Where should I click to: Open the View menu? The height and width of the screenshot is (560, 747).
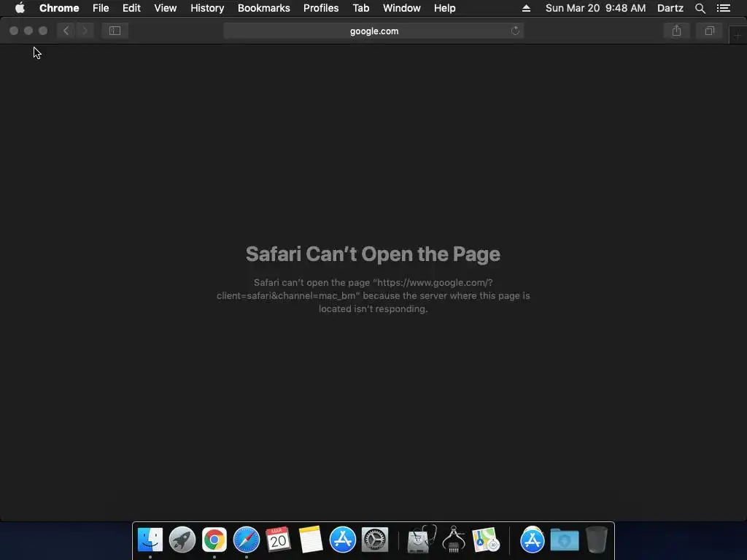pyautogui.click(x=166, y=8)
